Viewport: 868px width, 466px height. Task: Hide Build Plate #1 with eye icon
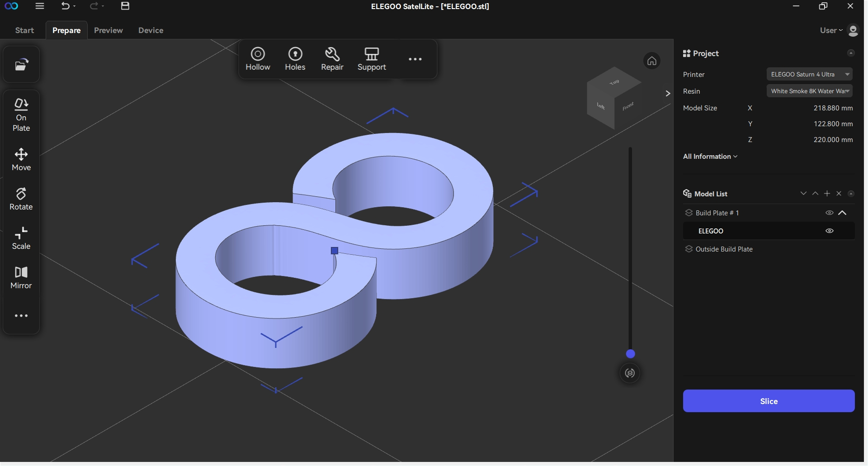coord(829,213)
